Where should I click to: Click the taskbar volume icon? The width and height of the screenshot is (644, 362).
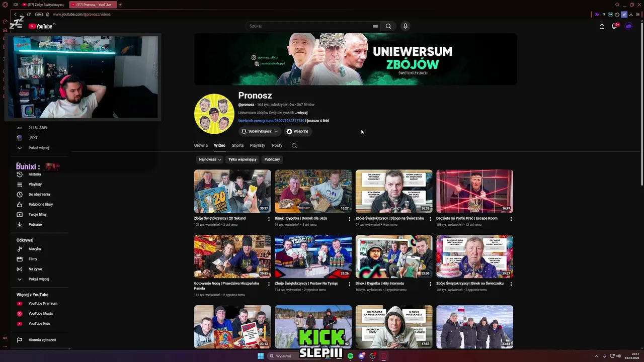pos(618,356)
